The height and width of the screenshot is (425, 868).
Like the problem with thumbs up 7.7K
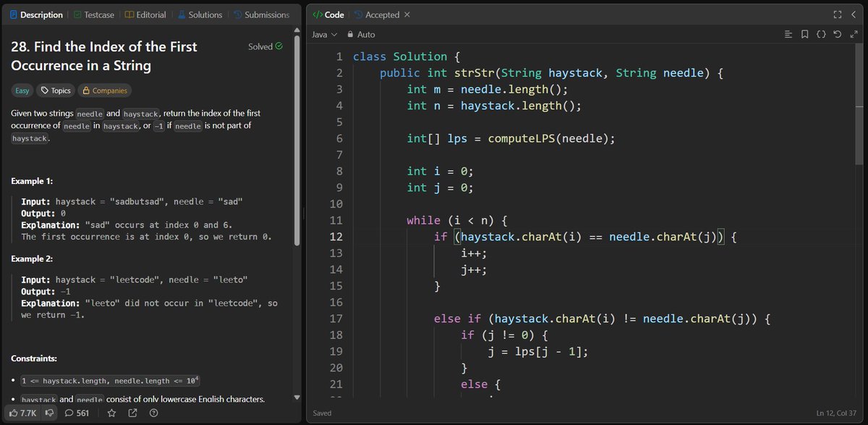(x=23, y=413)
